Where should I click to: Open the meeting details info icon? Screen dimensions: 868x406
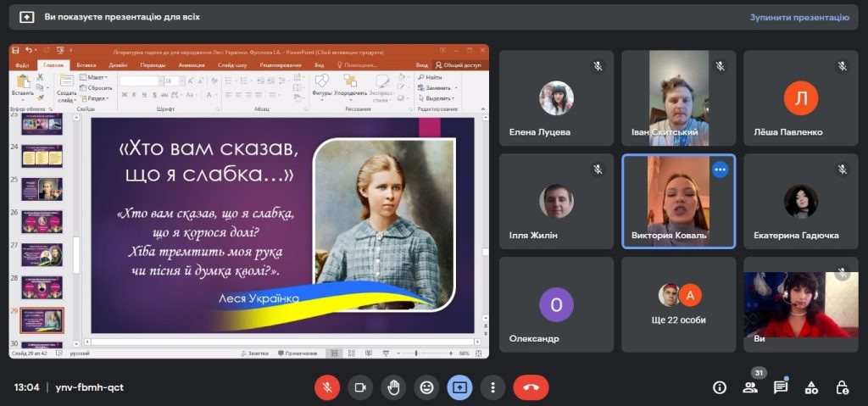click(720, 387)
